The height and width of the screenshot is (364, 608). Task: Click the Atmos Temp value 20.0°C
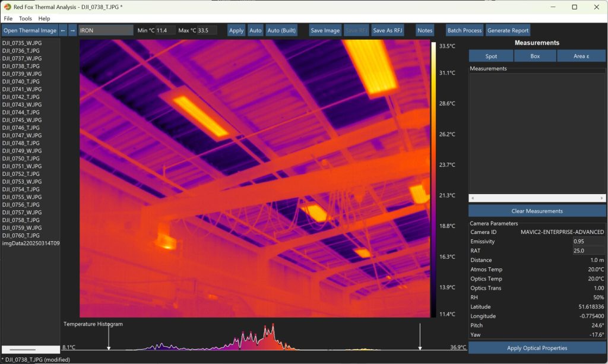(x=596, y=269)
